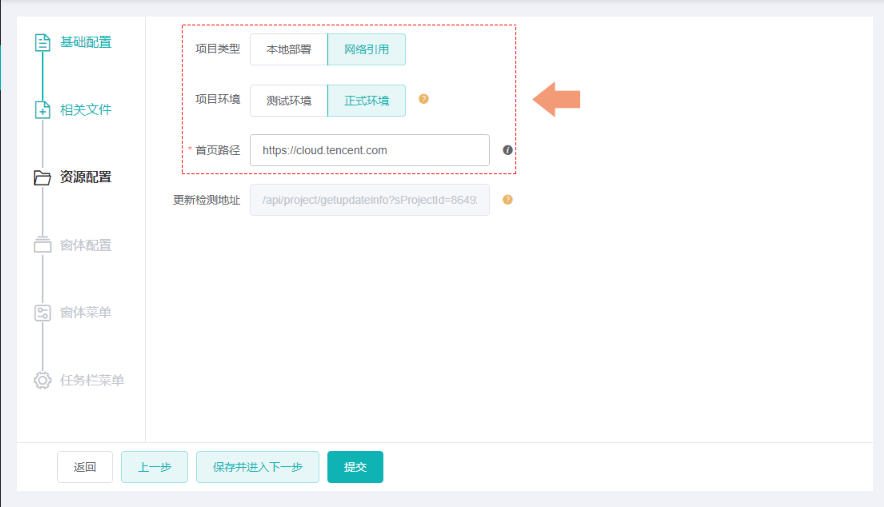Click 保存并进入下一步 button

point(257,467)
